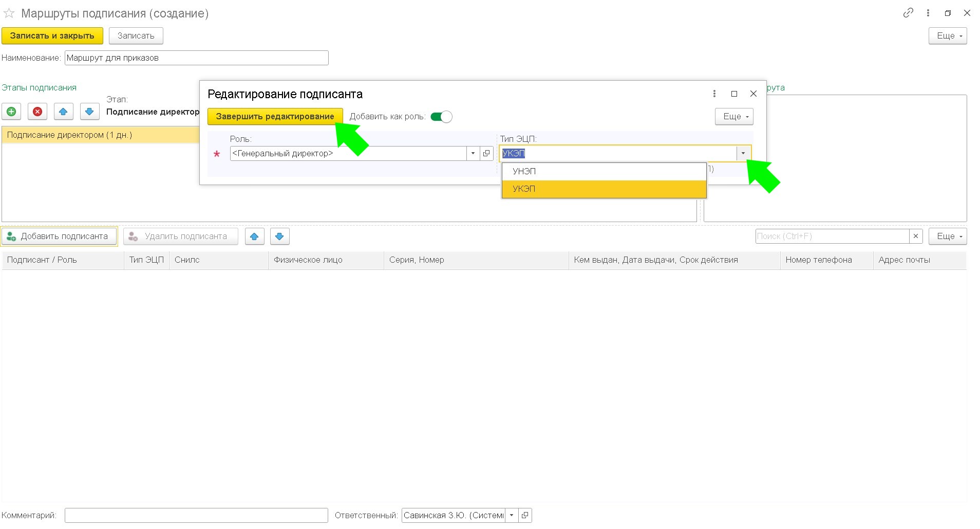Favorite this form with the star icon

click(x=9, y=13)
